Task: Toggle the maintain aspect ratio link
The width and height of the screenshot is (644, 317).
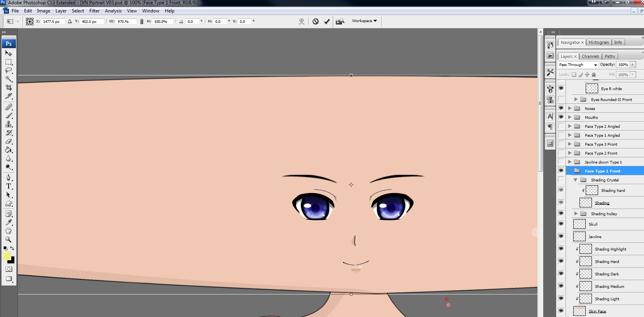Action: click(x=141, y=21)
